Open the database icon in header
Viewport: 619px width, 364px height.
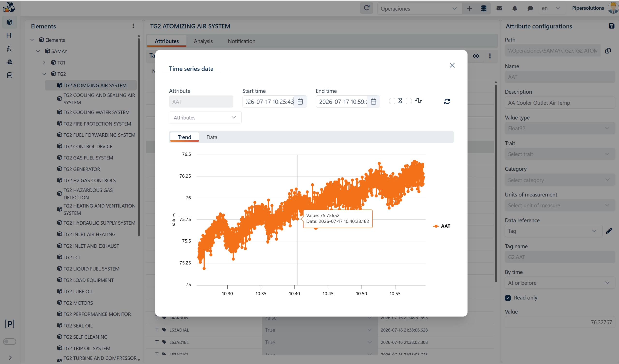pyautogui.click(x=483, y=8)
